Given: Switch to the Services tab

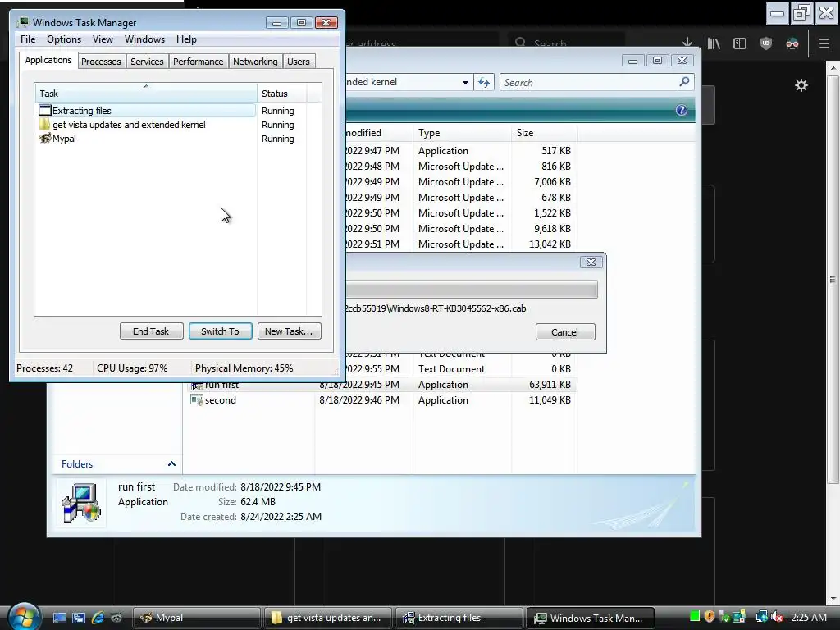Looking at the screenshot, I should pyautogui.click(x=147, y=62).
